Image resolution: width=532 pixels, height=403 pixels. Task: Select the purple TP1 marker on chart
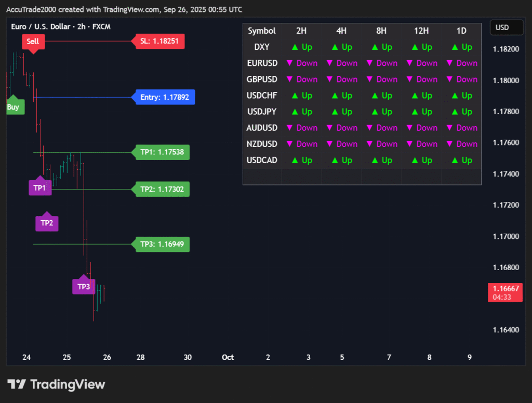point(40,187)
